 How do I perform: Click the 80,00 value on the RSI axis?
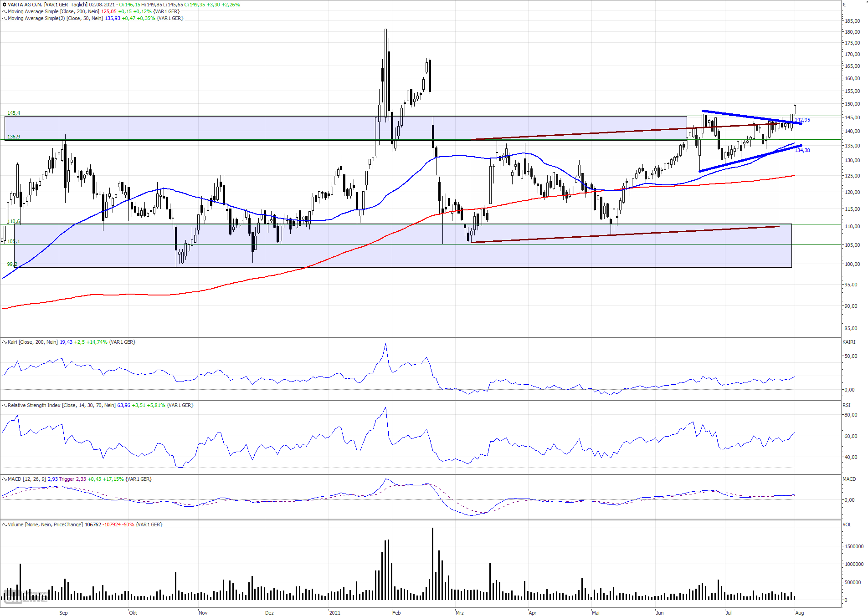pyautogui.click(x=851, y=415)
